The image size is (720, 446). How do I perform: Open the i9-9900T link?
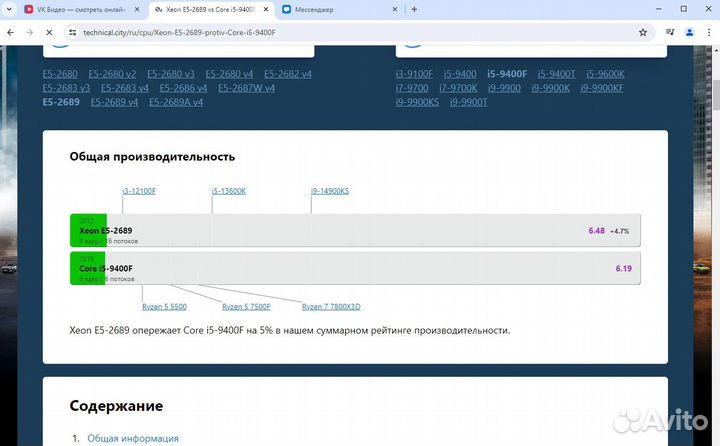[x=468, y=102]
